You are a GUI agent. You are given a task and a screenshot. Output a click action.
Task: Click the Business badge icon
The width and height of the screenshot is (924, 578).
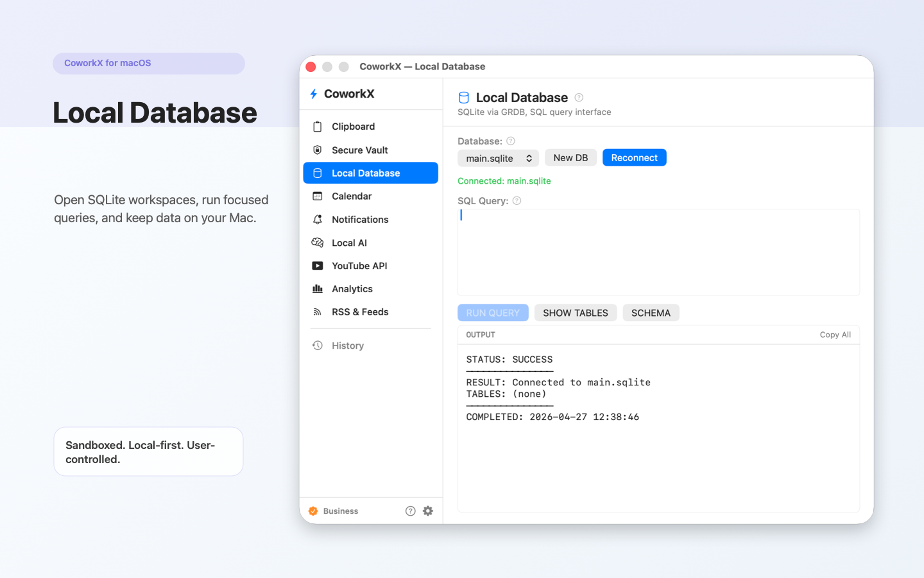[x=313, y=511]
